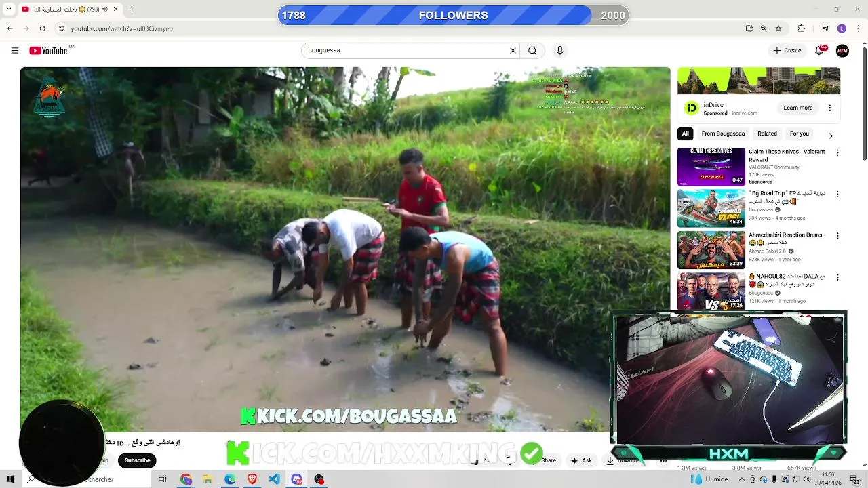
Task: Open Visual Studio Code from the taskbar
Action: [274, 479]
